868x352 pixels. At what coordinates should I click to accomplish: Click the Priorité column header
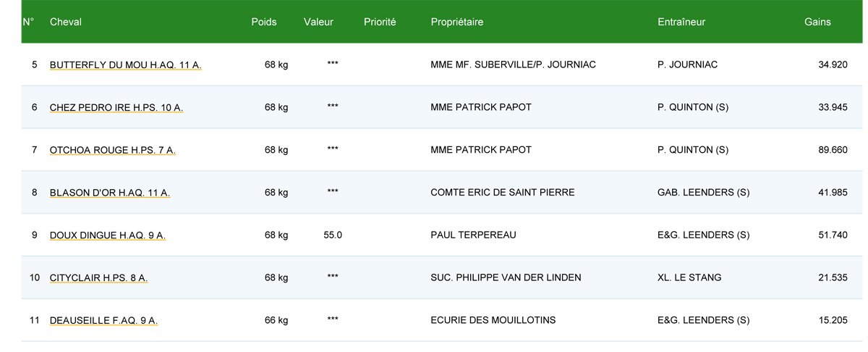point(380,22)
